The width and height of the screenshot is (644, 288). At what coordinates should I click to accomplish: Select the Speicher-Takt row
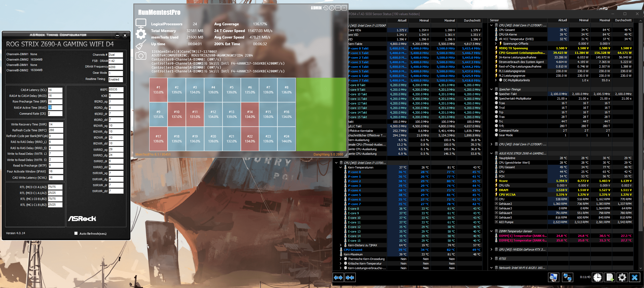tap(564, 94)
